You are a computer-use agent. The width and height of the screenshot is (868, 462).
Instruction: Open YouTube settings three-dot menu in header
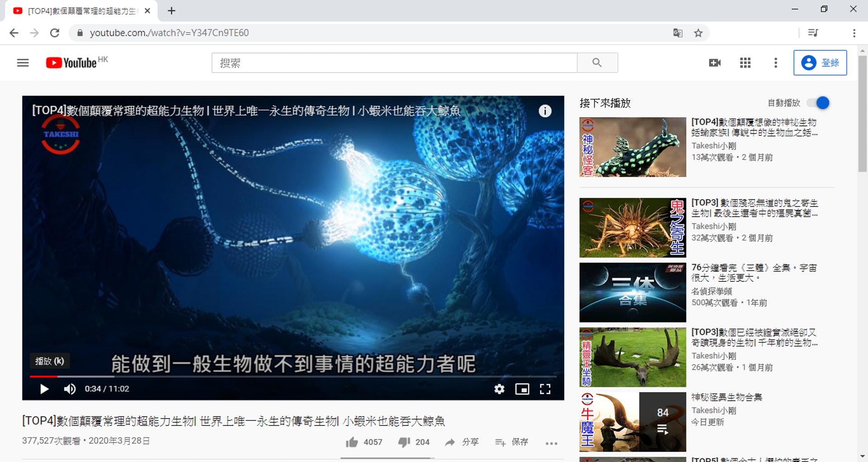pyautogui.click(x=776, y=63)
